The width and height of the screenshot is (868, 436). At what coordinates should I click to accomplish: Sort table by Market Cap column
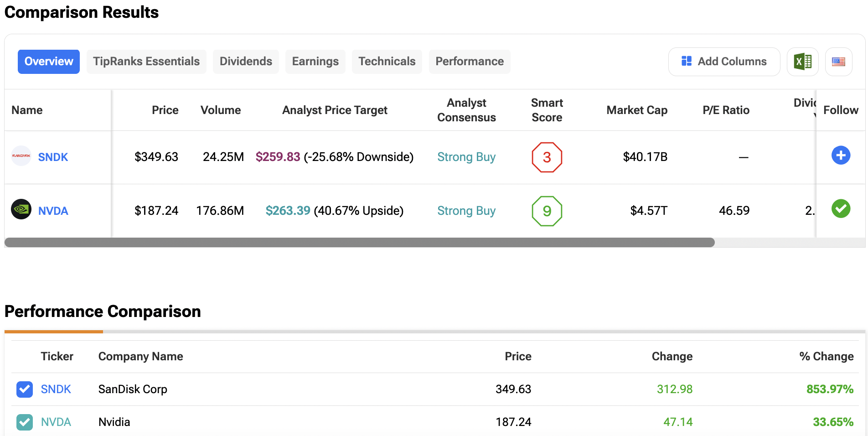click(636, 110)
